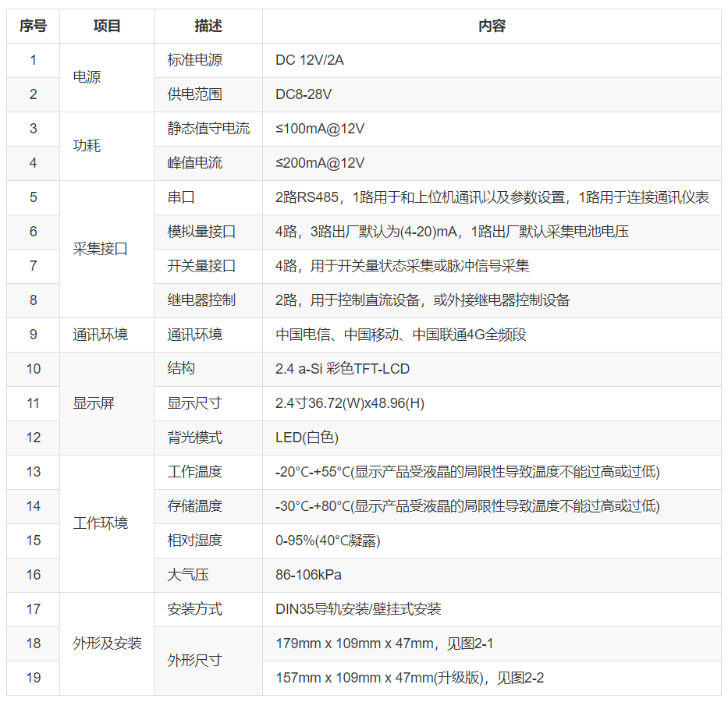Click the 项目 column header
This screenshot has width=728, height=702.
point(106,26)
